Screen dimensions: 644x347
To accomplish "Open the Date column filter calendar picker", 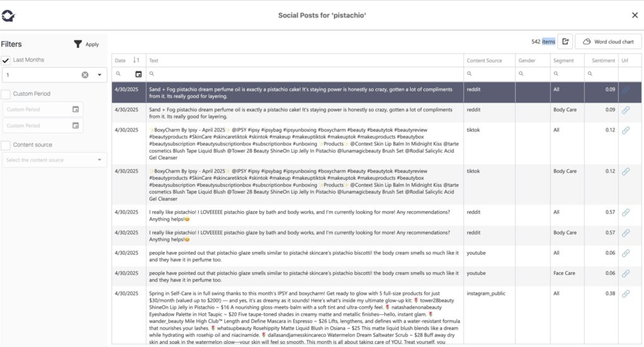I will (x=138, y=74).
